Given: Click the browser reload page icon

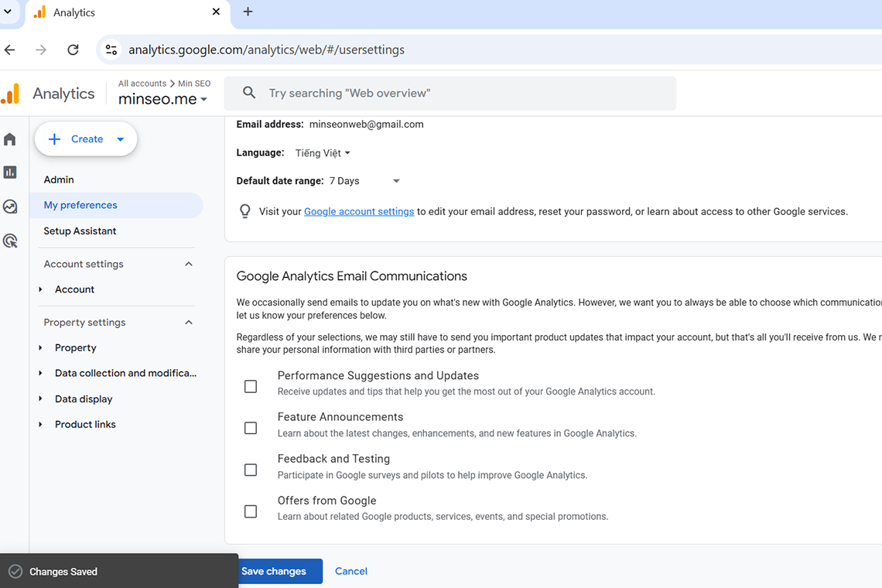Looking at the screenshot, I should (x=73, y=50).
